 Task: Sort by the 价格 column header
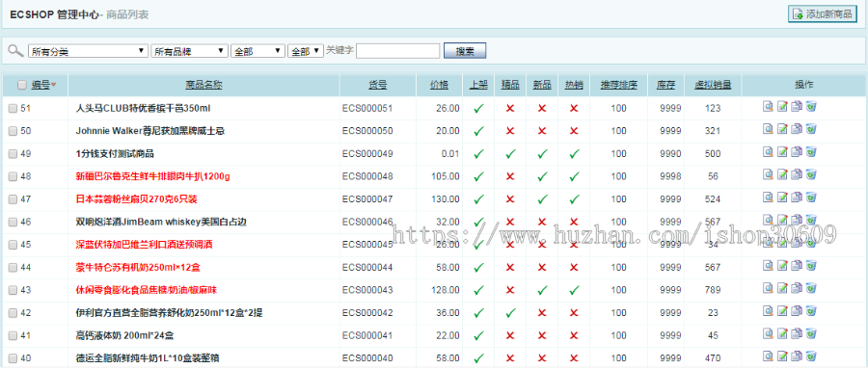(440, 85)
